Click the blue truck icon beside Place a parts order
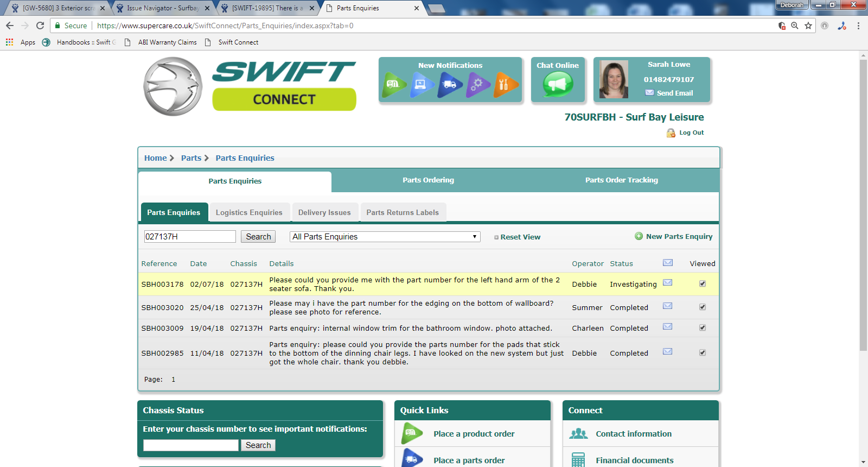 coord(412,459)
